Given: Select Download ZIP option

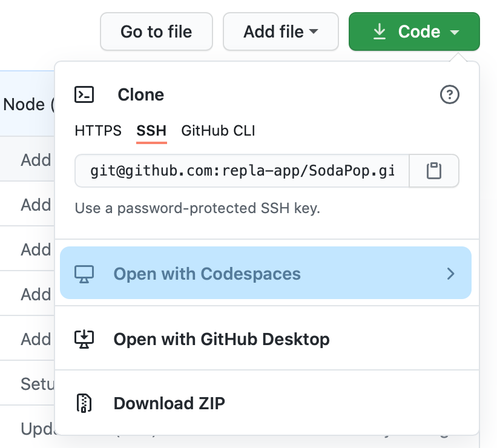Looking at the screenshot, I should pyautogui.click(x=266, y=403).
